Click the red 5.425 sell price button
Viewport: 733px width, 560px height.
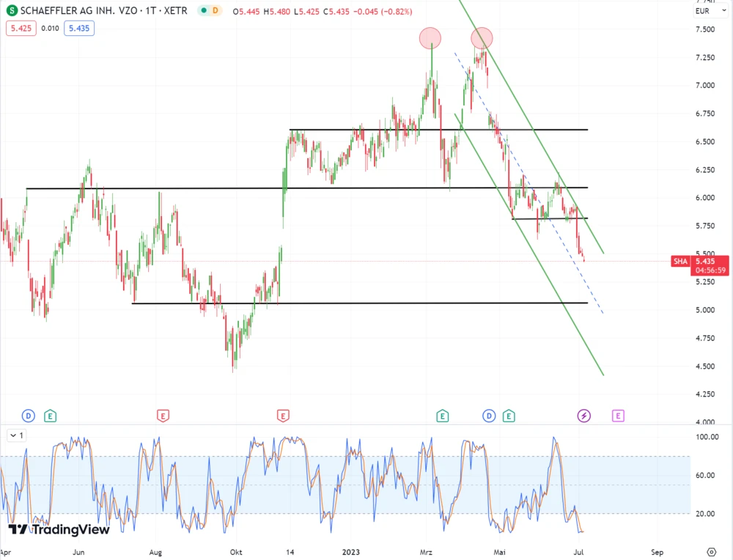click(x=21, y=28)
